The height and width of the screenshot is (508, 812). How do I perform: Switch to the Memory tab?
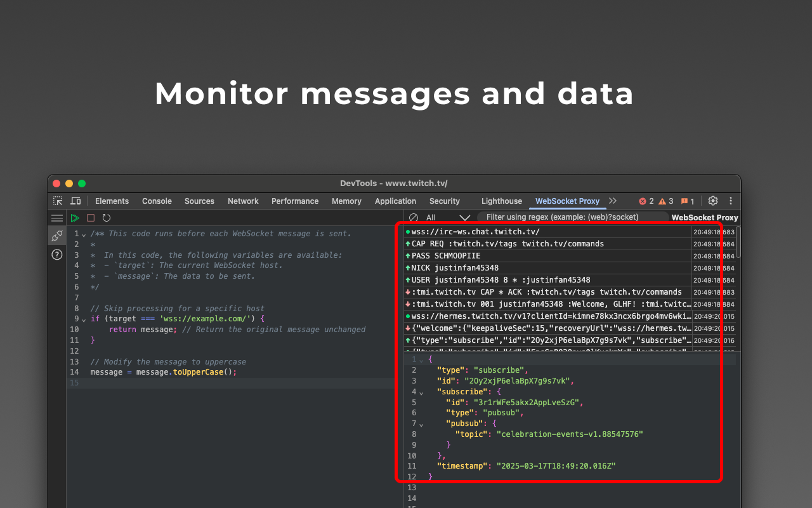point(346,201)
